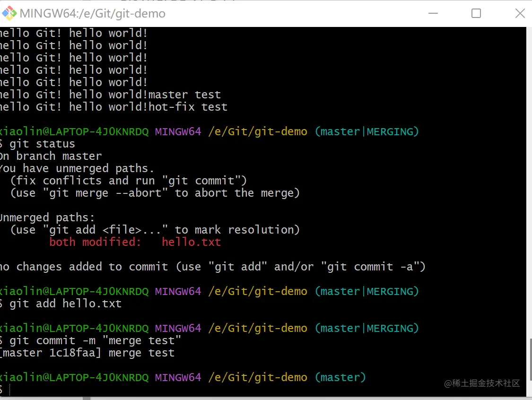Viewport: 532px width, 400px height.
Task: Click the 'Unmerged paths:' heading
Action: [47, 217]
